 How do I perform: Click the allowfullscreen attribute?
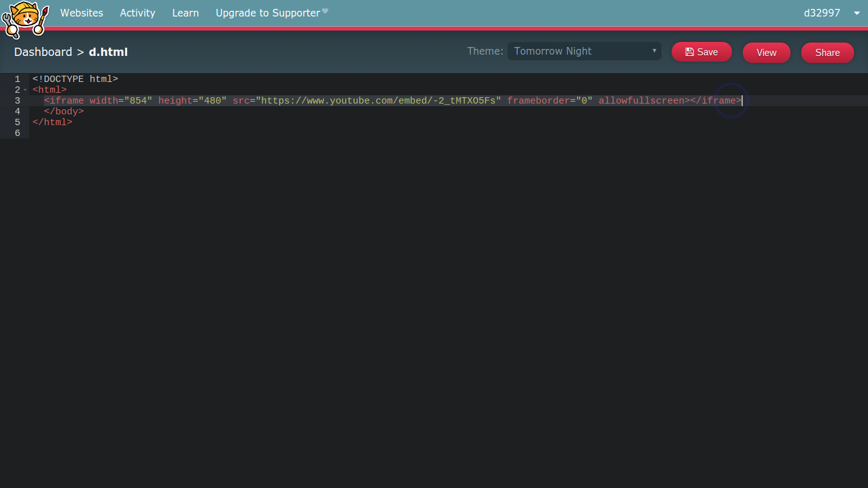(x=641, y=101)
